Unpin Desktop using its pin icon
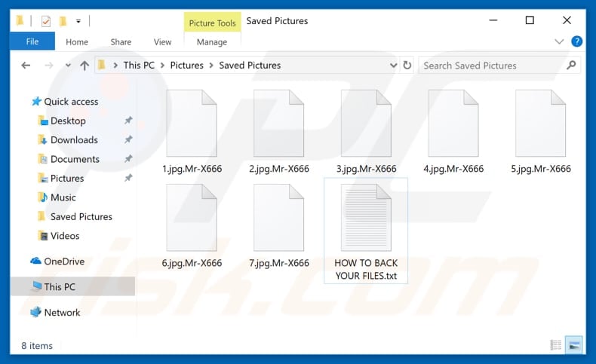Image resolution: width=596 pixels, height=364 pixels. click(128, 121)
